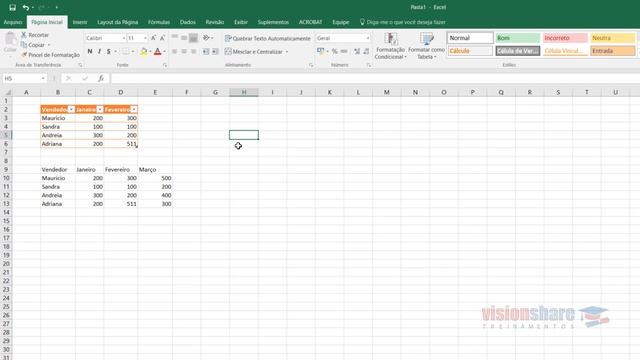The image size is (640, 360).
Task: Toggle italic with the I button
Action: point(99,51)
